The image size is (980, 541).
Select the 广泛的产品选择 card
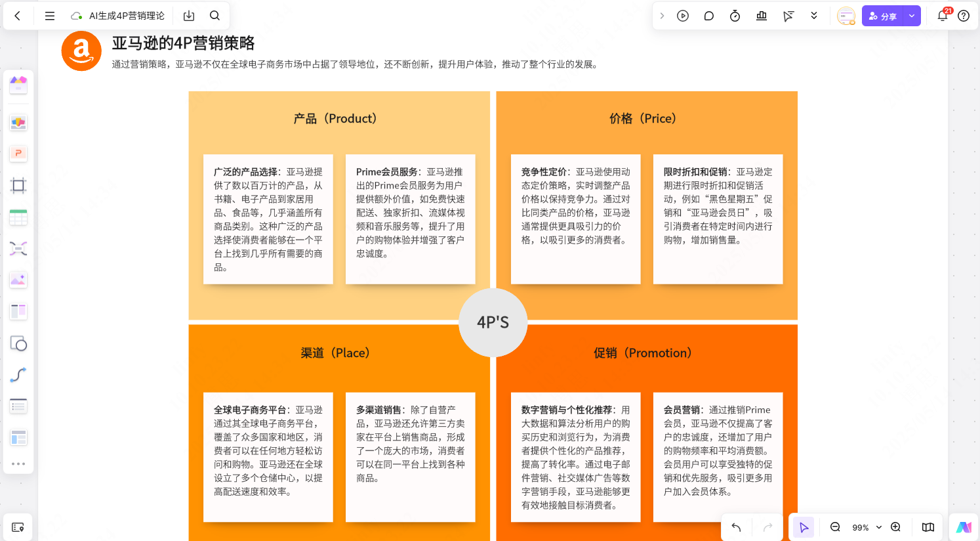tap(268, 219)
